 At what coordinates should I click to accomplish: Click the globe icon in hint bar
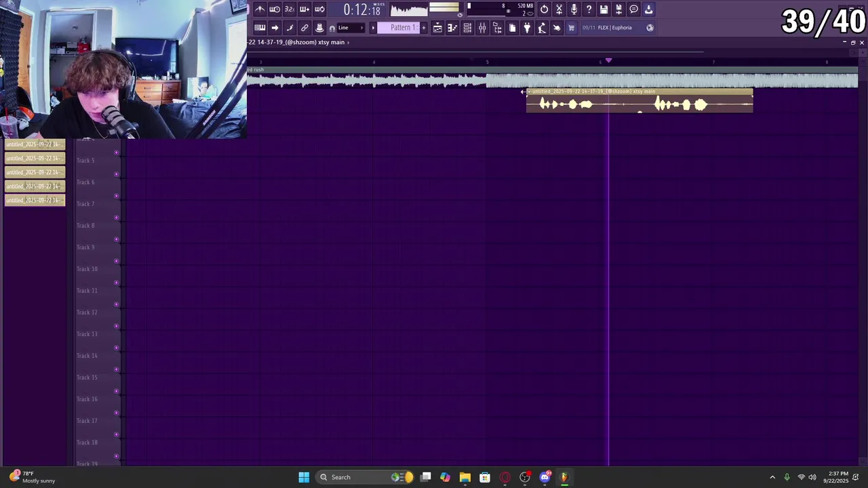650,28
